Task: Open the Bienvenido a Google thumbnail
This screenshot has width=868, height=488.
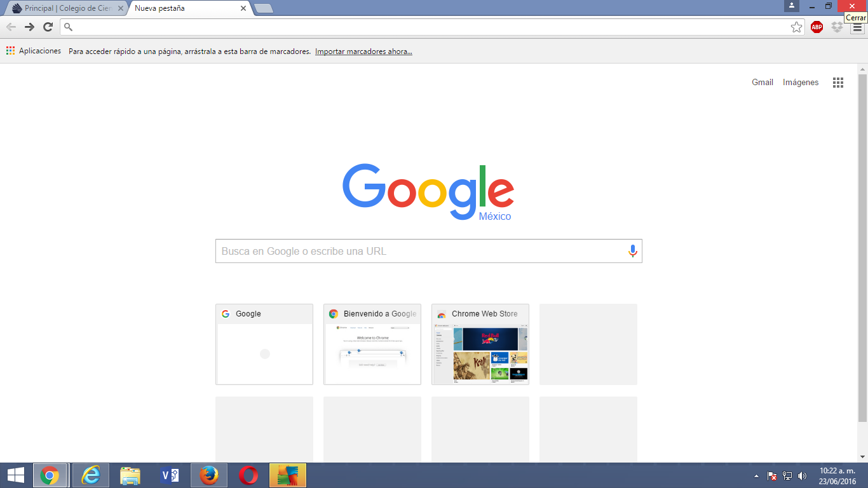Action: [372, 344]
